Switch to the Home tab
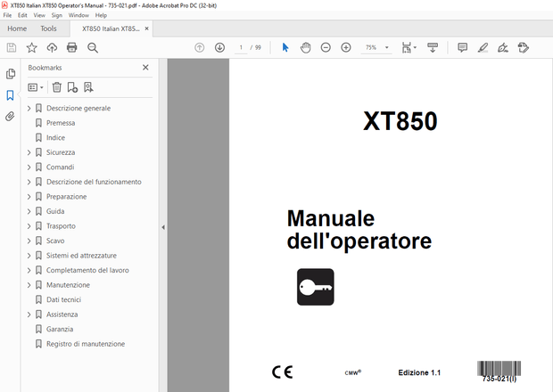This screenshot has height=392, width=553. [x=17, y=29]
